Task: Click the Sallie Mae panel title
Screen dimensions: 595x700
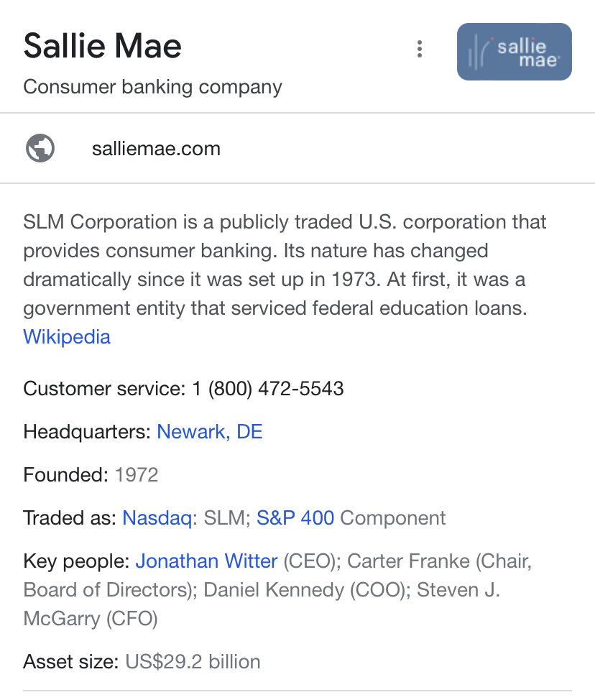Action: pyautogui.click(x=102, y=47)
